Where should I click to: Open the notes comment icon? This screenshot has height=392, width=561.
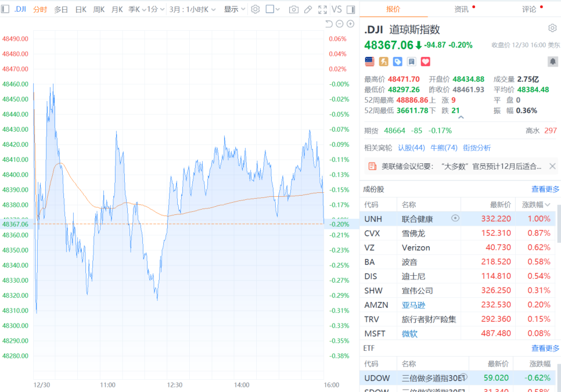click(x=411, y=62)
